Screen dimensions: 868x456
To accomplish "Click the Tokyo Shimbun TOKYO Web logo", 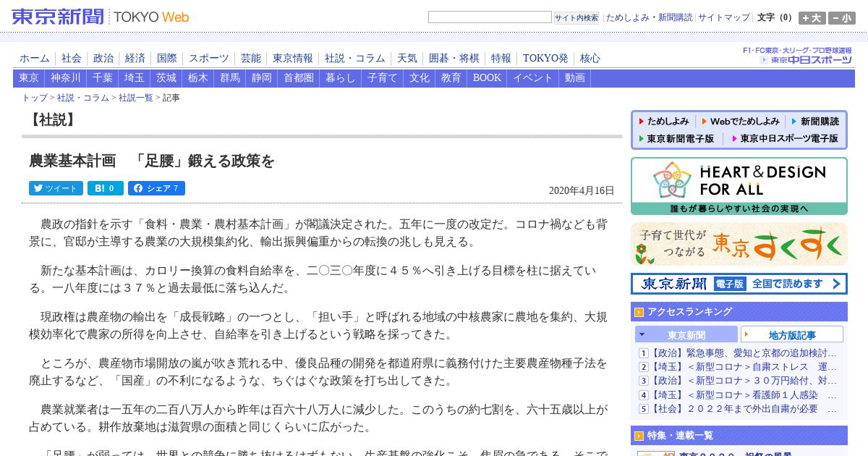I will click(x=101, y=17).
